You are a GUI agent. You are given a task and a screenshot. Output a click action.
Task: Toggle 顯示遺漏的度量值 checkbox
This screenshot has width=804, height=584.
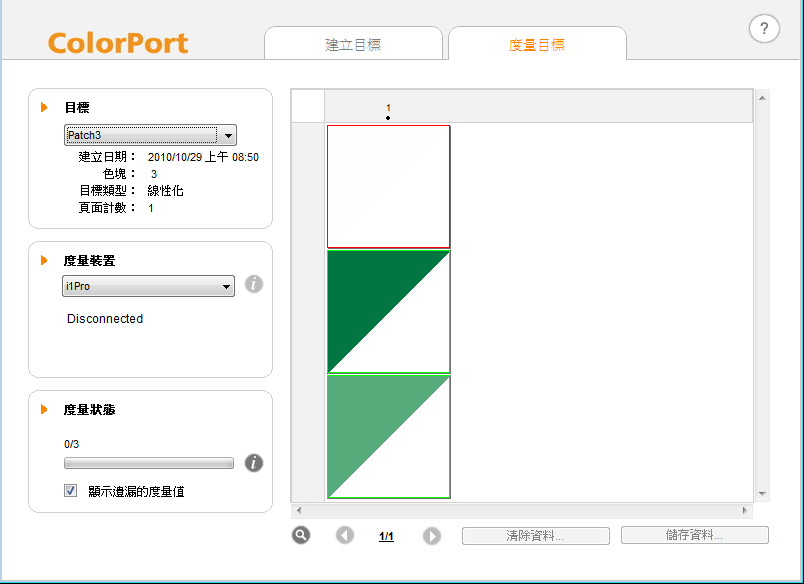click(71, 491)
